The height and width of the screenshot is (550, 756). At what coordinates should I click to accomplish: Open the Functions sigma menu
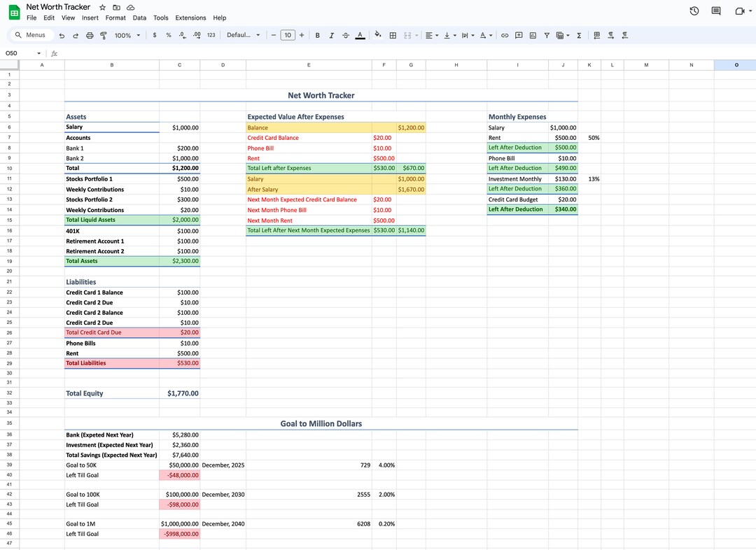click(579, 35)
